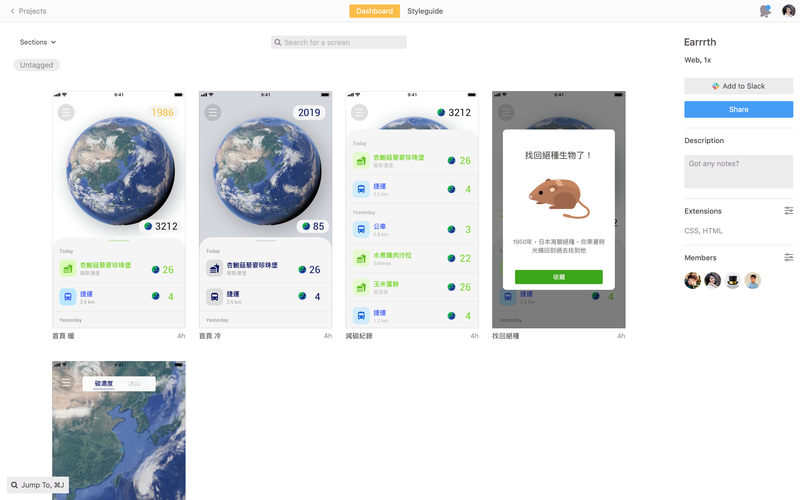Open the Members settings sliders icon
This screenshot has height=500, width=800.
click(788, 258)
